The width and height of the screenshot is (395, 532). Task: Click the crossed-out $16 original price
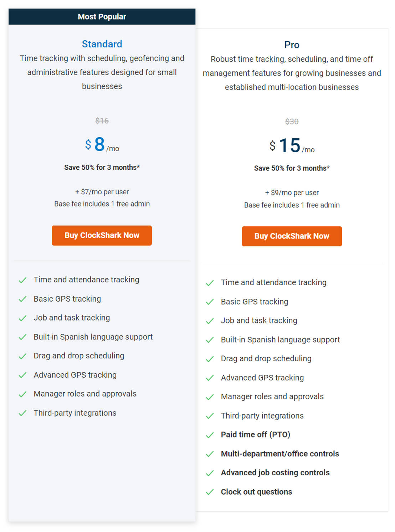click(x=102, y=121)
